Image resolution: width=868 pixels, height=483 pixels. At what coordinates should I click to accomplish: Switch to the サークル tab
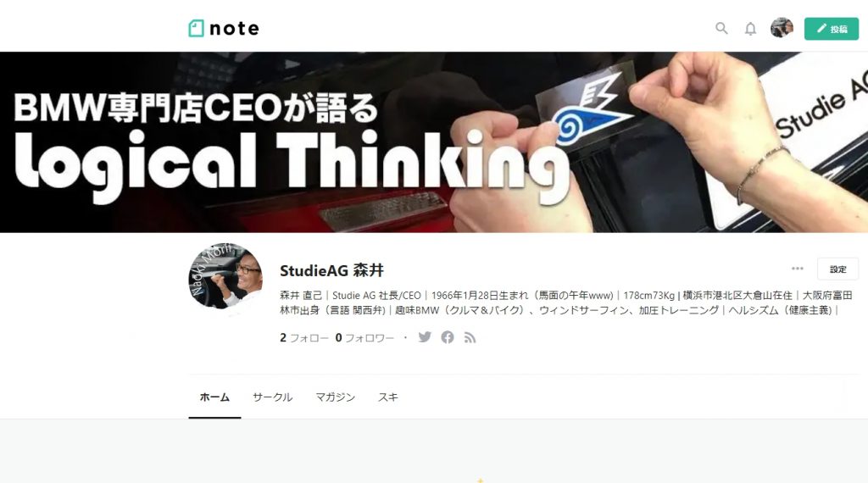coord(272,397)
